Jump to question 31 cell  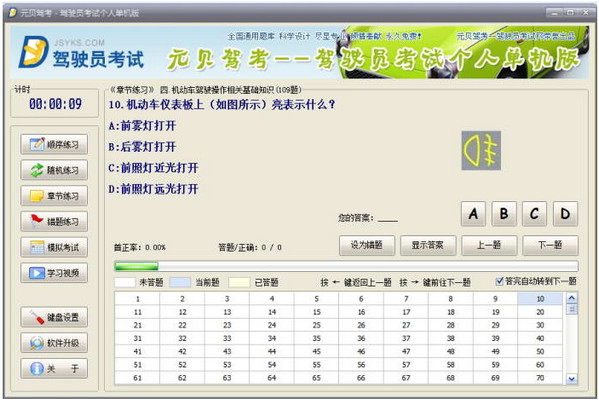138,339
